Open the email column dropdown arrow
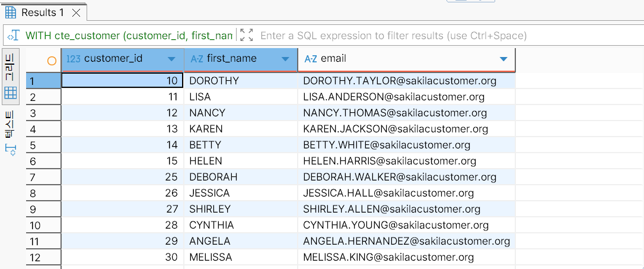 [503, 59]
